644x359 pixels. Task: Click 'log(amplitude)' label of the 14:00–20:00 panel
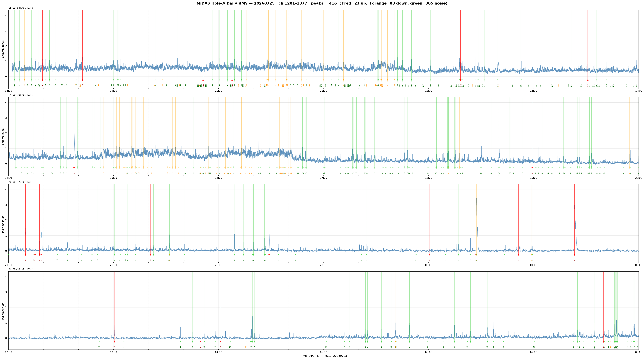[3, 136]
